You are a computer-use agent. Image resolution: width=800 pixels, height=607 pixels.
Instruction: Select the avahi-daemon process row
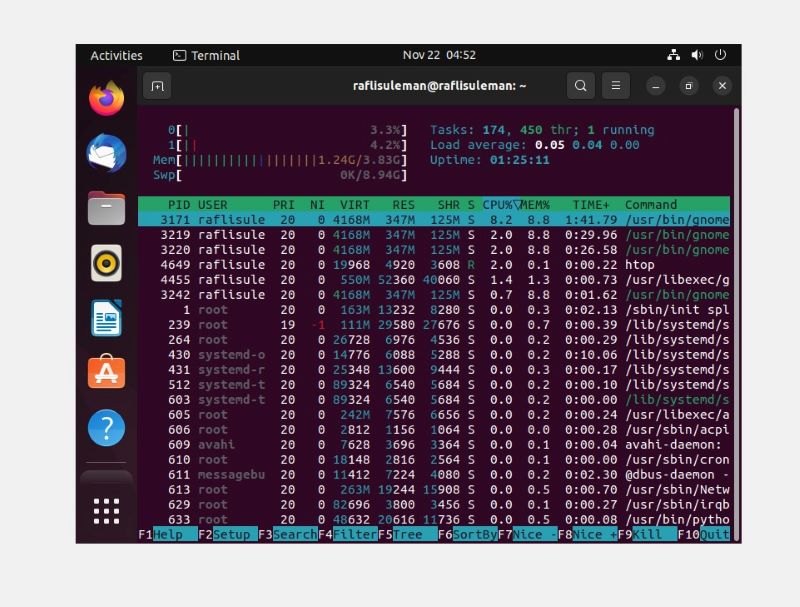tap(434, 445)
